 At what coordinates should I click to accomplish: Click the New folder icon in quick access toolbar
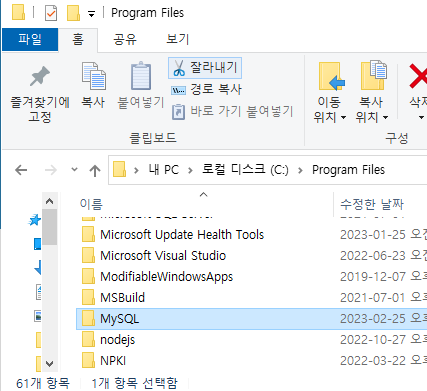click(x=73, y=13)
